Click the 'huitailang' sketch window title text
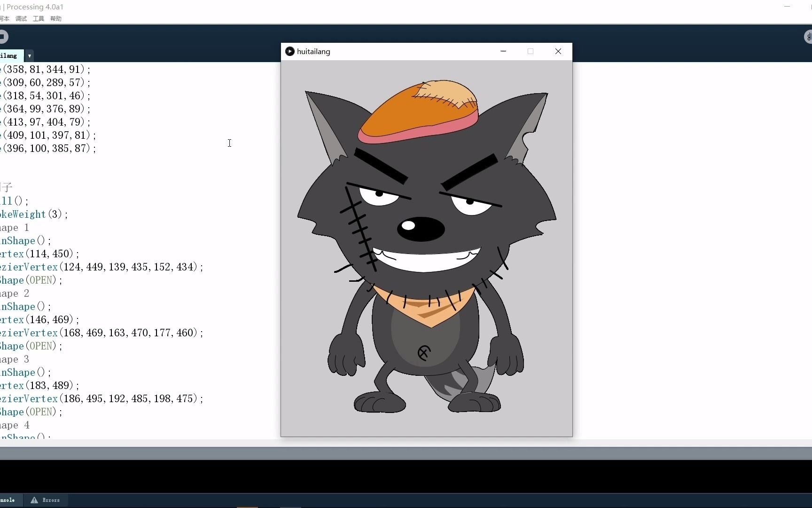 [x=313, y=52]
